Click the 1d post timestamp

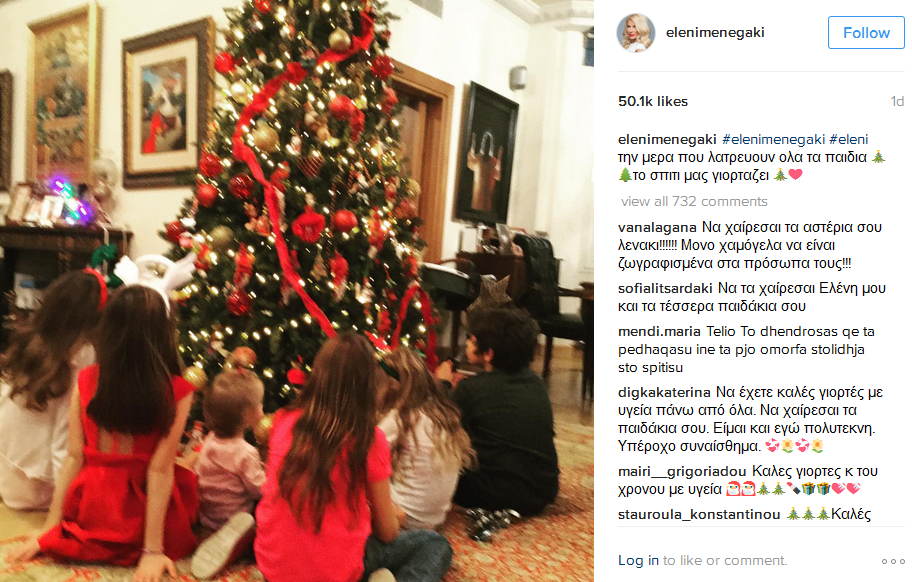897,102
